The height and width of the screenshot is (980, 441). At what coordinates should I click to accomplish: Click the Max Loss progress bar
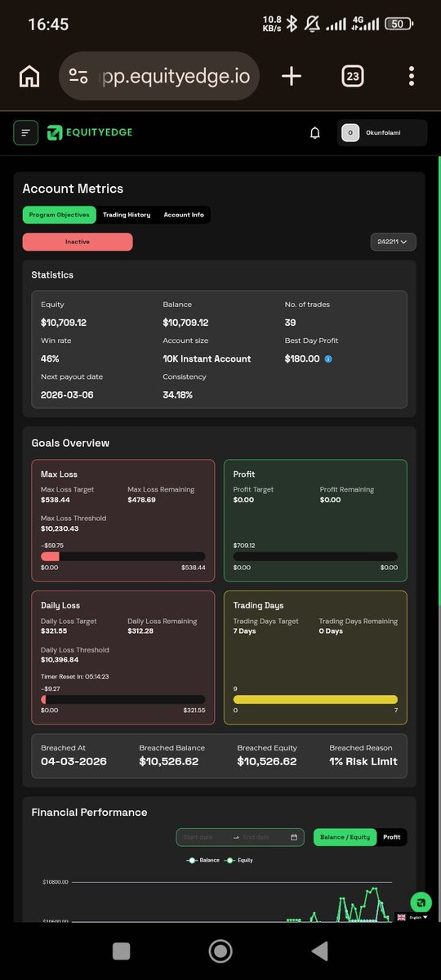123,556
